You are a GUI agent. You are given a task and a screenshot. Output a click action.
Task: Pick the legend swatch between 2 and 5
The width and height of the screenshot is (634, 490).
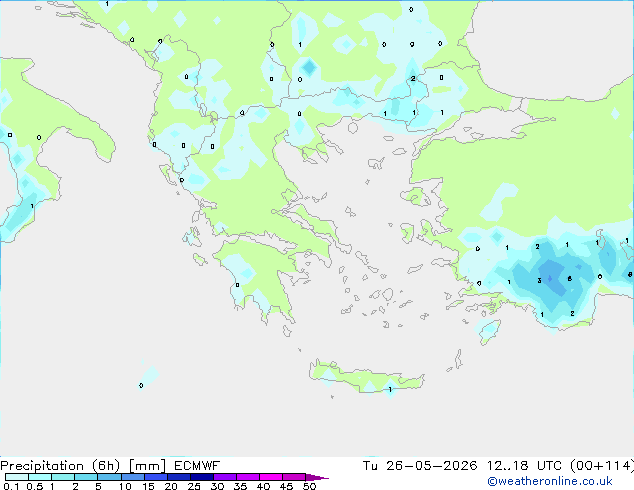86,477
